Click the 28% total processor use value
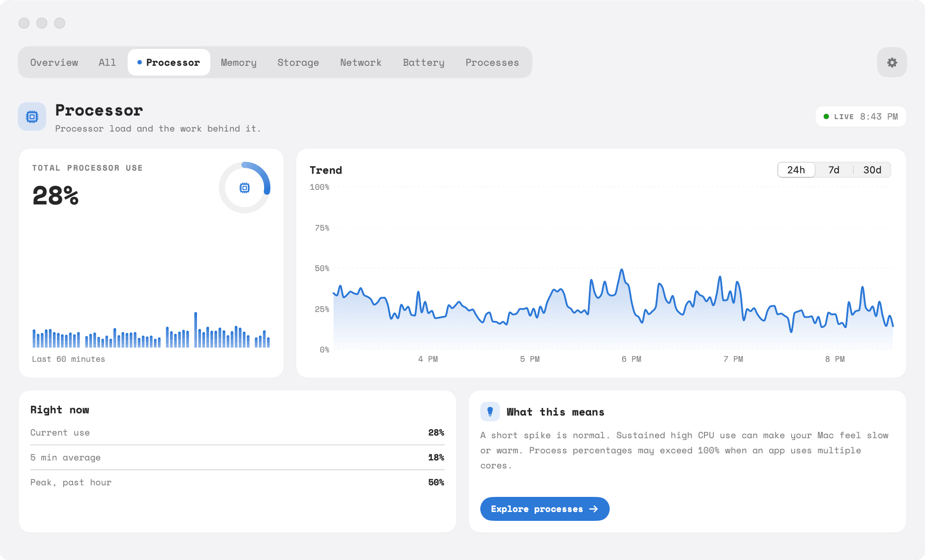The width and height of the screenshot is (925, 560). tap(56, 196)
